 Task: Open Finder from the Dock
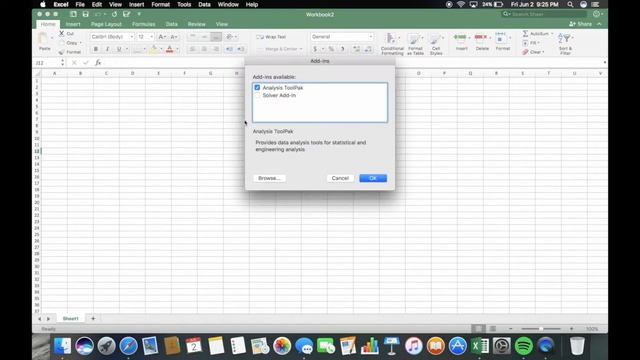tap(62, 346)
